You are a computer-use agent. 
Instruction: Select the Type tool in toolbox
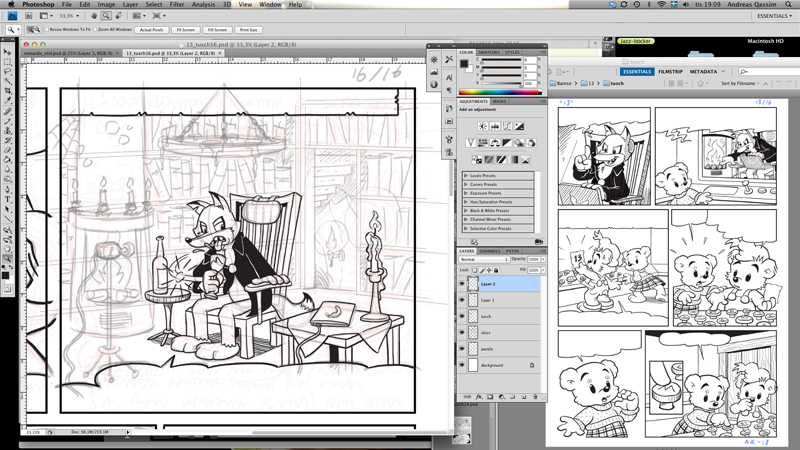7,199
